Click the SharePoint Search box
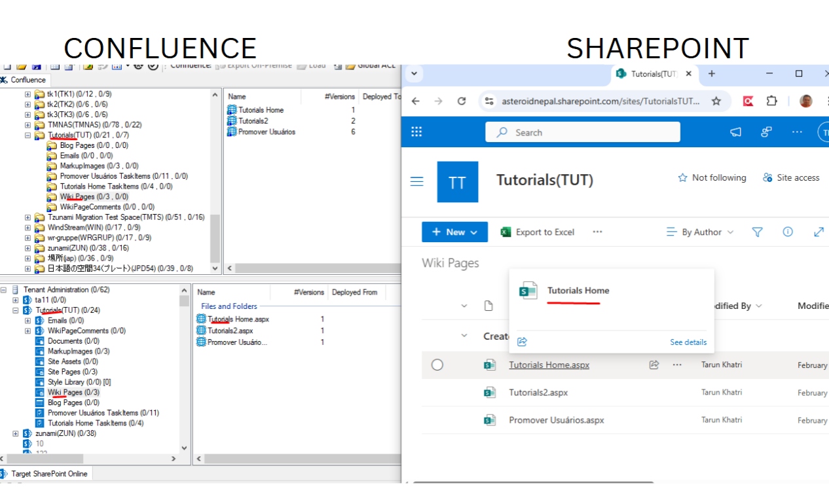 [583, 132]
